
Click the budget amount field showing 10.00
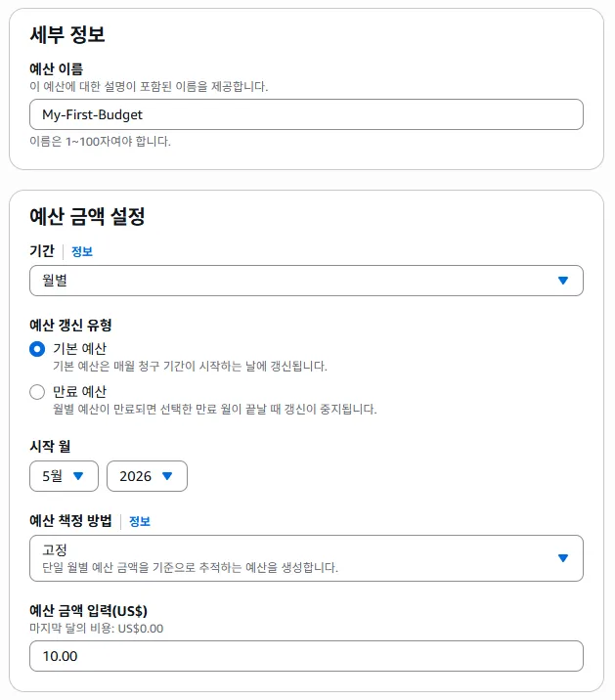pyautogui.click(x=306, y=656)
